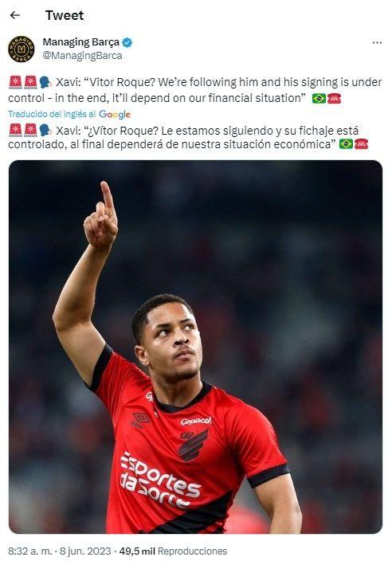Click the Tweet header title
The height and width of the screenshot is (565, 392).
click(65, 15)
